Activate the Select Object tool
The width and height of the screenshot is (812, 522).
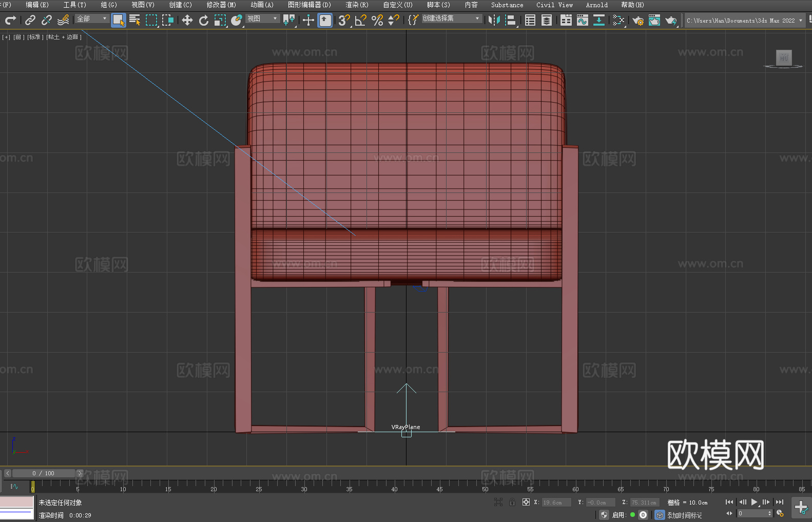click(x=119, y=20)
